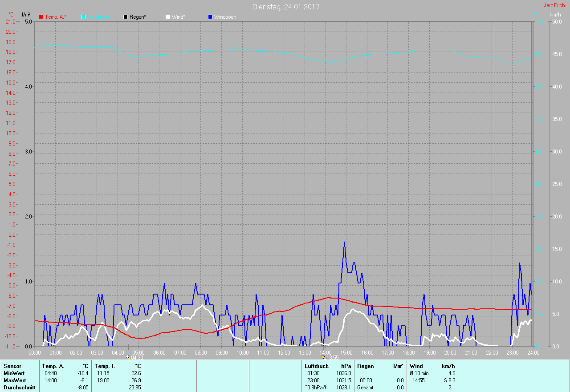Viewport: 570px width, 392px height.
Task: Open the Jarz Erich link
Action: click(x=554, y=5)
